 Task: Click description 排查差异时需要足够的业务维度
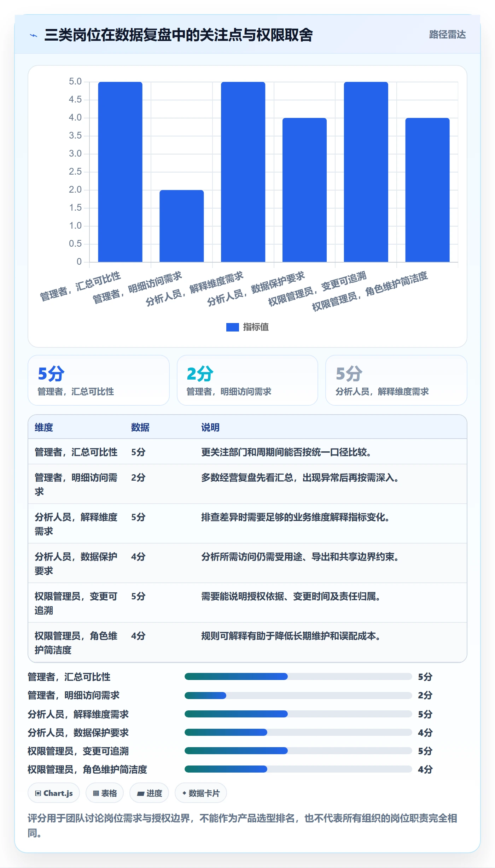[295, 517]
